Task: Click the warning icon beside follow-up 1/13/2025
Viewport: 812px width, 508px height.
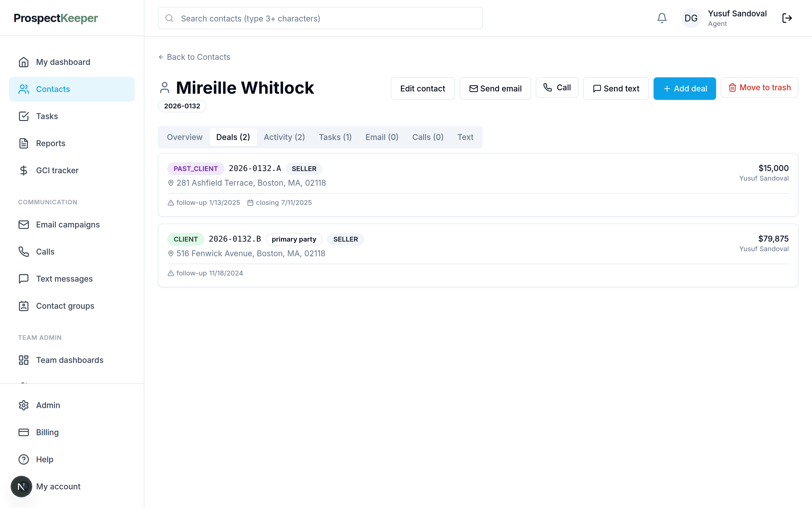Action: pos(171,203)
